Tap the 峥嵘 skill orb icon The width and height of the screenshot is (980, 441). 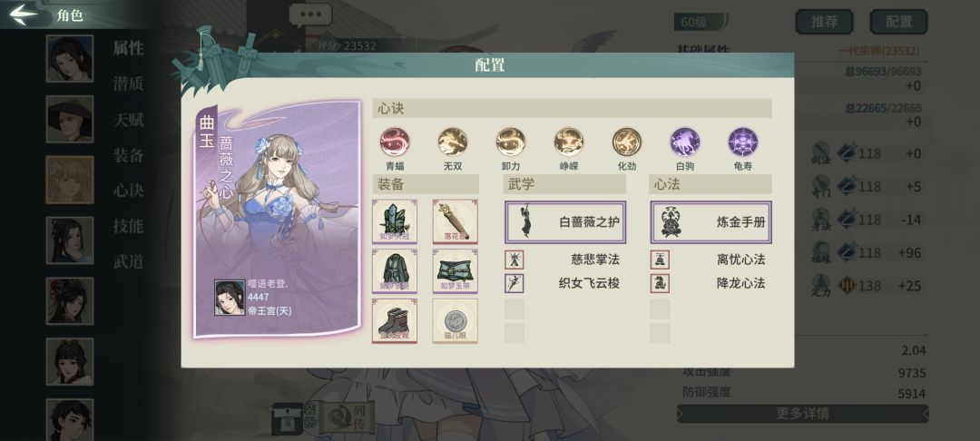click(x=569, y=142)
